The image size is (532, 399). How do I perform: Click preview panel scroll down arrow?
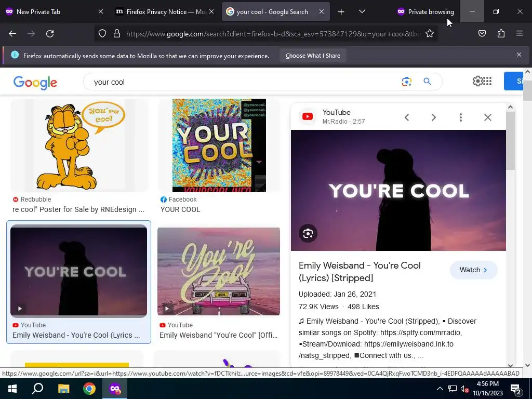(510, 365)
